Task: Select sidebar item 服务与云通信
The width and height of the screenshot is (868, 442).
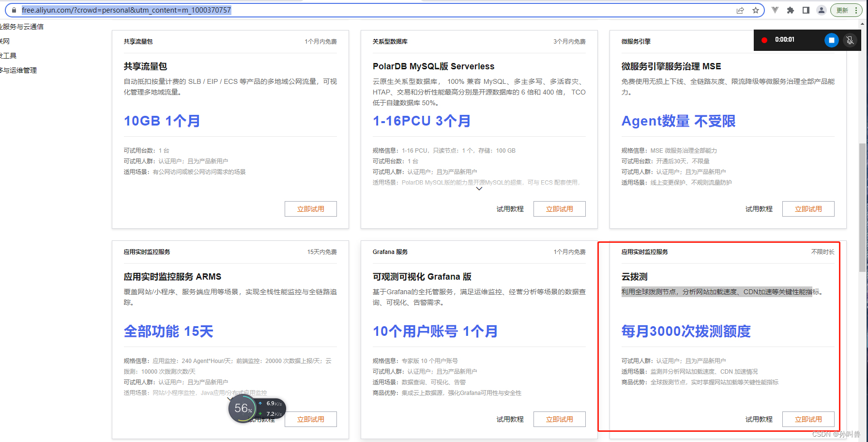Action: click(x=22, y=27)
